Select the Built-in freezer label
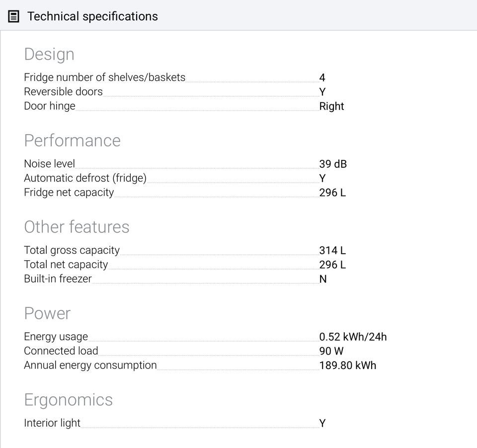The width and height of the screenshot is (477, 448). (x=58, y=279)
